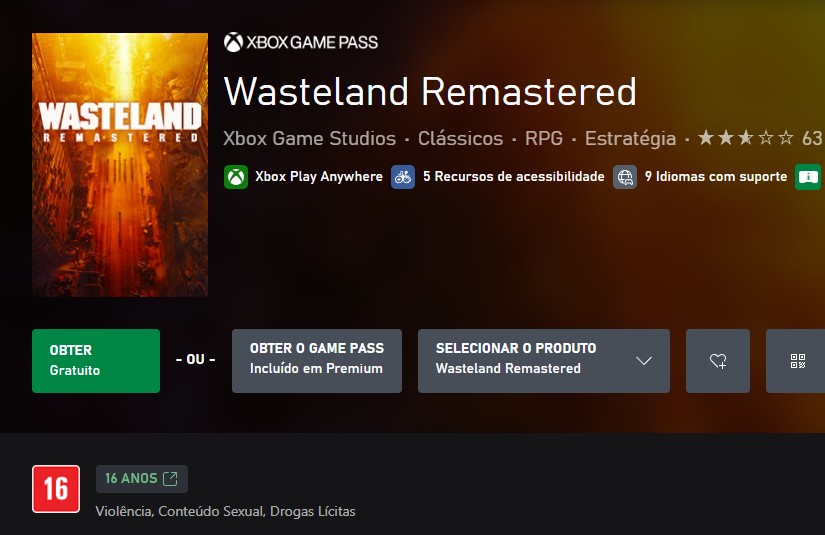Click the 5 Recursos de acessibilidade label
Screen dimensions: 825x535
click(513, 177)
